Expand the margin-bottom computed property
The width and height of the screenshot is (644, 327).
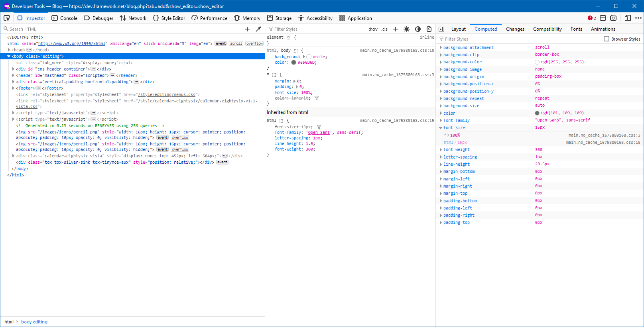pyautogui.click(x=441, y=172)
